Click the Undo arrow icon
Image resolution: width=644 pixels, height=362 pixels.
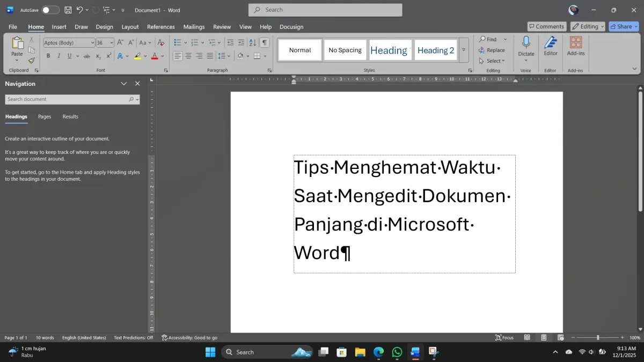[79, 10]
